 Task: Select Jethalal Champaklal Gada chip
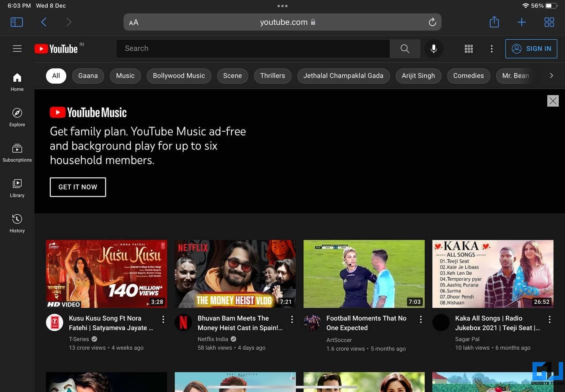tap(343, 76)
